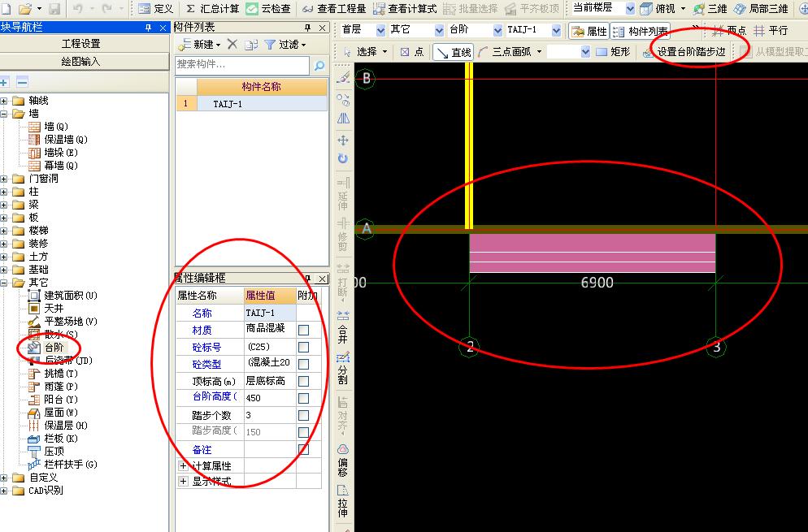Click the 平整场地(V) tree icon

click(34, 322)
